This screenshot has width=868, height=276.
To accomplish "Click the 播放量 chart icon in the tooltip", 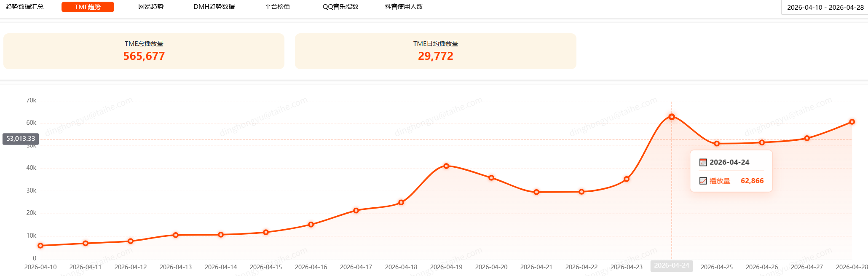I will pyautogui.click(x=703, y=181).
